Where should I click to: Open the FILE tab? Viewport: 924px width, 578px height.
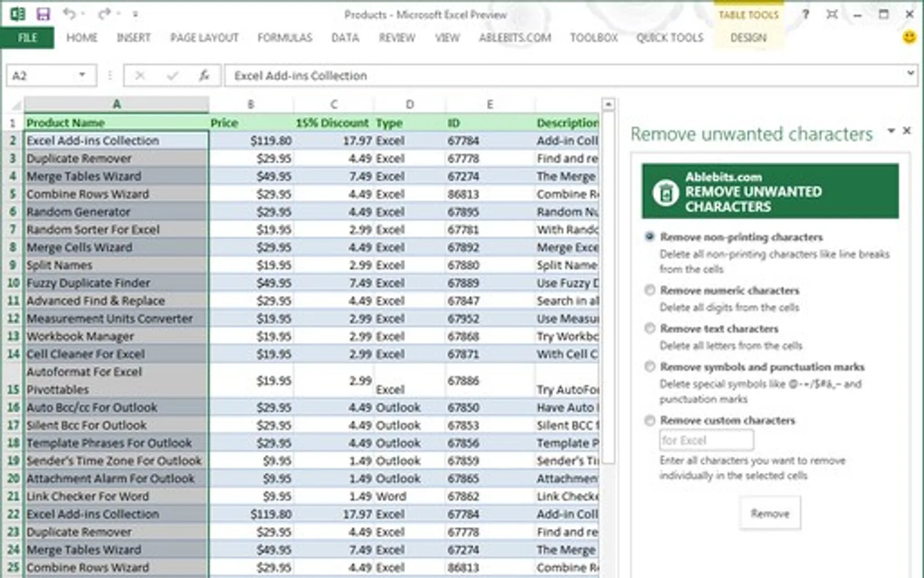27,38
